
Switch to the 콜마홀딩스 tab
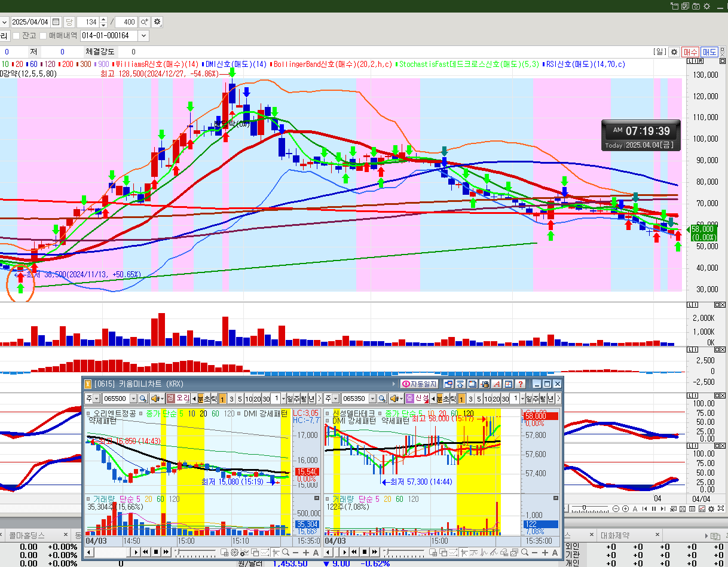click(27, 535)
